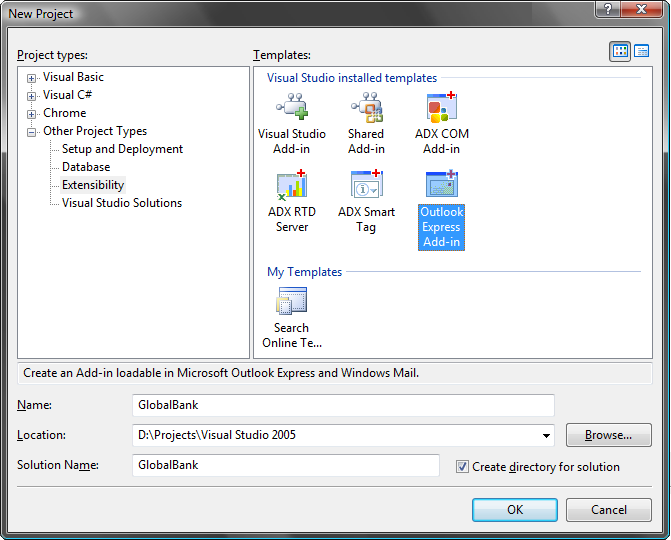671x540 pixels.
Task: Select Database project type
Action: (86, 167)
